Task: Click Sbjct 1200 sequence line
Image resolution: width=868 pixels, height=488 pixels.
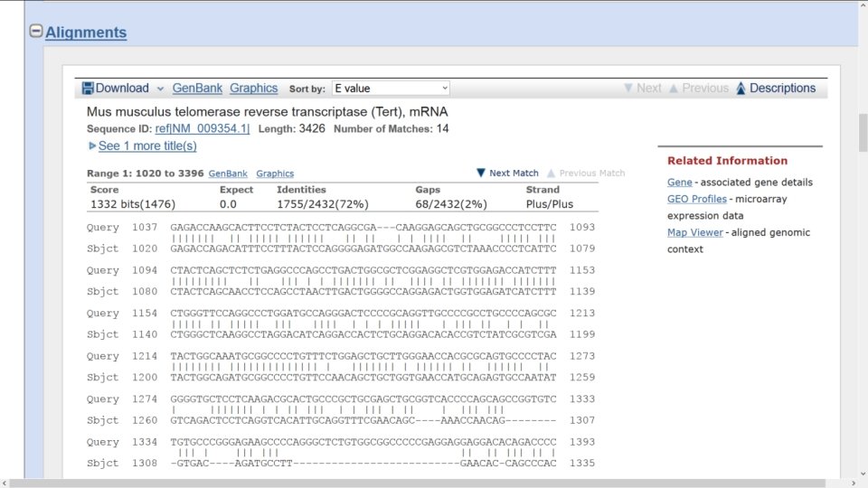Action: click(x=341, y=378)
